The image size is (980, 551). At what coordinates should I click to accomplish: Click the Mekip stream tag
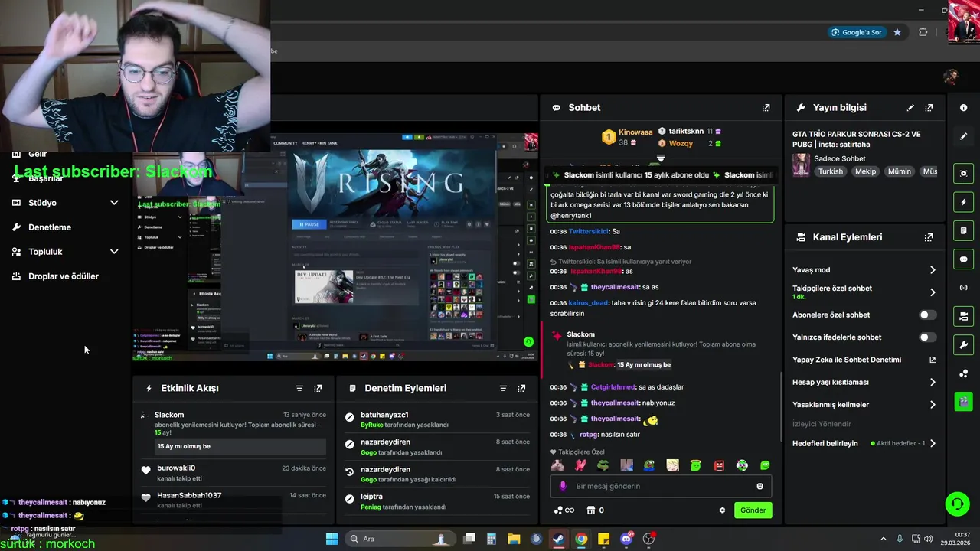pos(865,171)
